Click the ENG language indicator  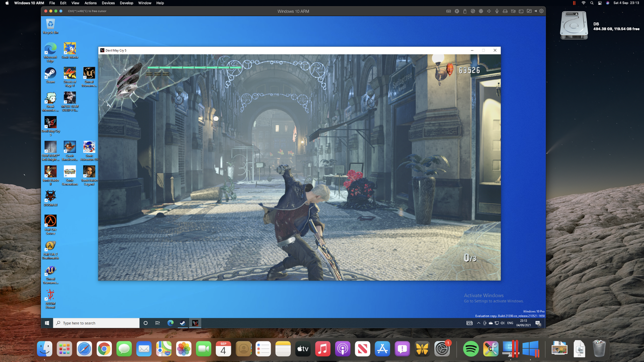pyautogui.click(x=510, y=323)
